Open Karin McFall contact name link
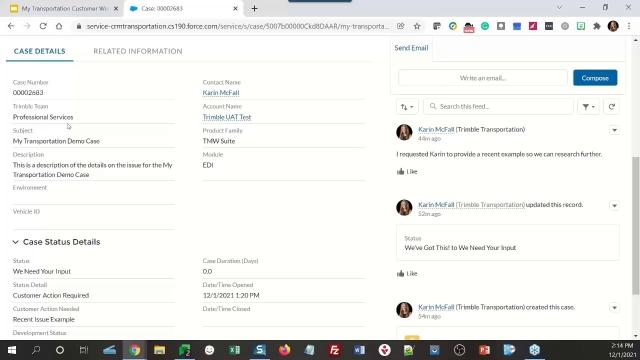The width and height of the screenshot is (640, 360). coord(221,93)
